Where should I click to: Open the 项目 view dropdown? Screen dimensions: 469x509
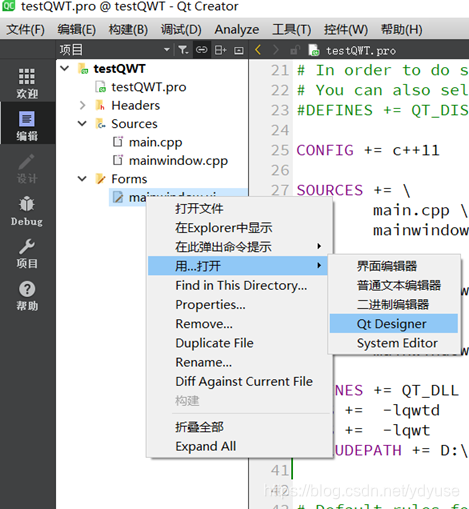(x=167, y=50)
